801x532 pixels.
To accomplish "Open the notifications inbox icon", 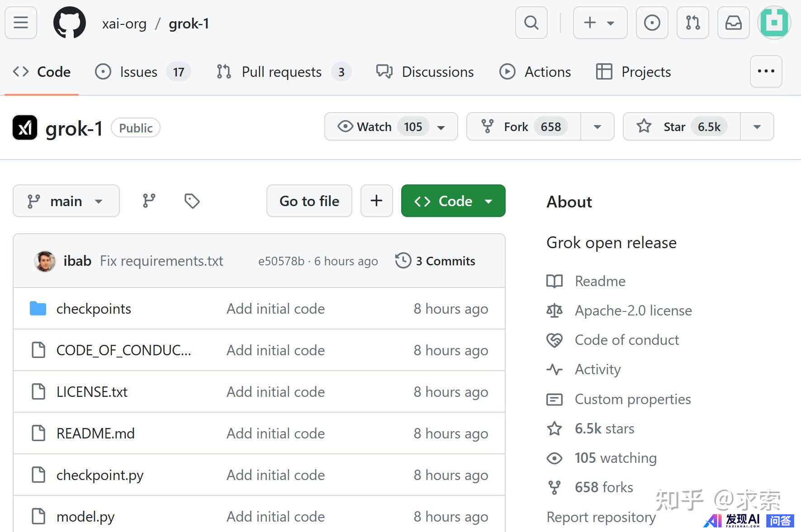I will [734, 23].
